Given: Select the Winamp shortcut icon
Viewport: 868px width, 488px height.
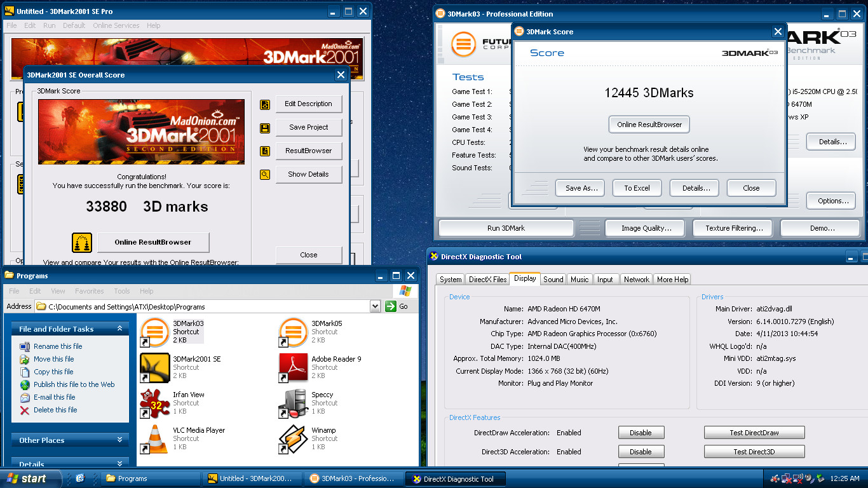Looking at the screenshot, I should 293,439.
